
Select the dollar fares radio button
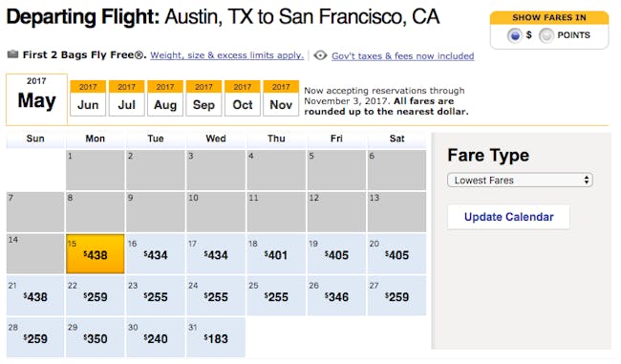pos(514,35)
